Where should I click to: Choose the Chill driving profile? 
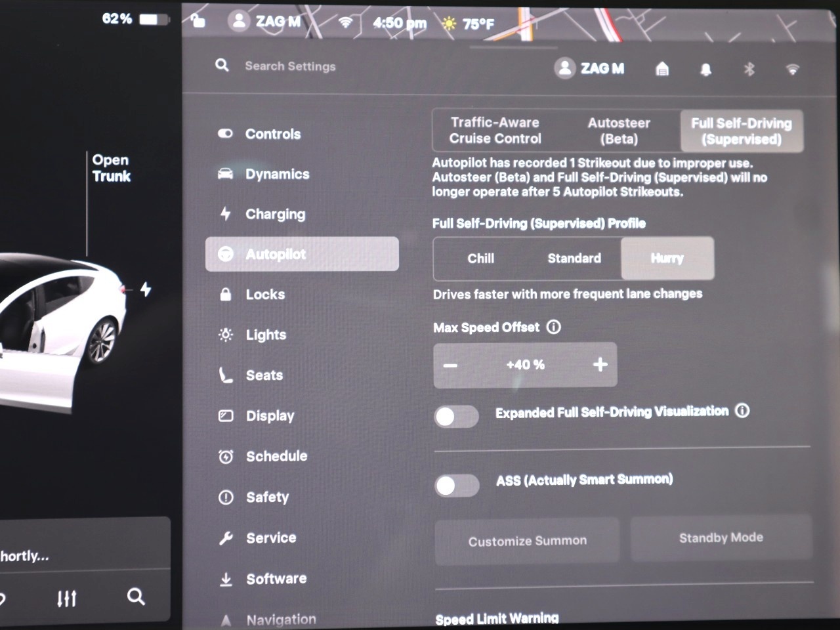pos(480,259)
